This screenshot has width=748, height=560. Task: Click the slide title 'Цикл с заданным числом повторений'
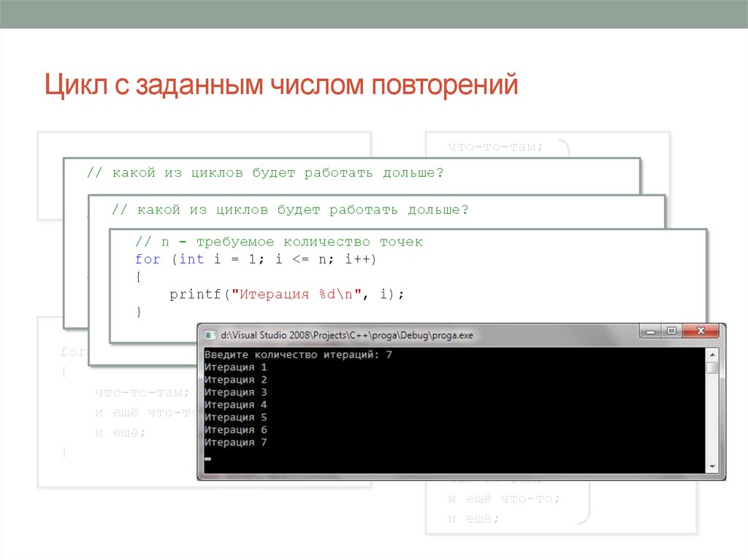[281, 85]
